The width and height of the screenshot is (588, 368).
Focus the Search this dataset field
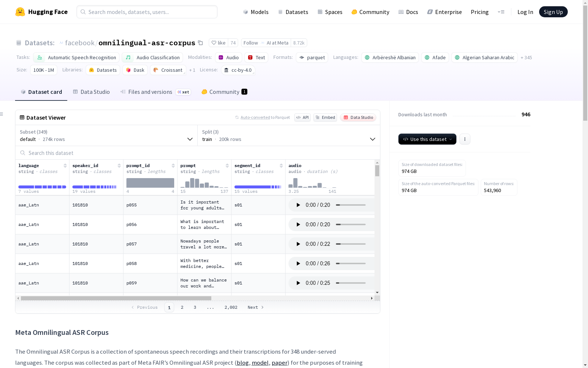pyautogui.click(x=198, y=153)
